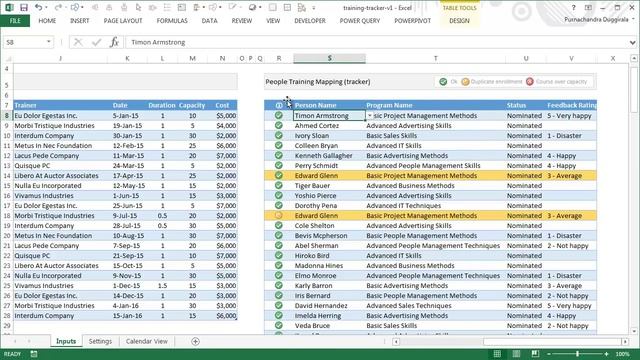The height and width of the screenshot is (360, 640).
Task: Open the FORMULAS ribbon tab
Action: pyautogui.click(x=172, y=20)
